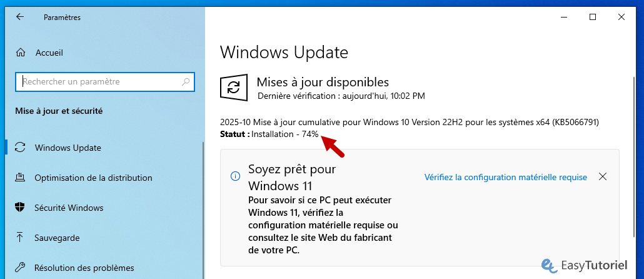Maximize the Paramètres window
The image size is (644, 279).
coord(592,17)
